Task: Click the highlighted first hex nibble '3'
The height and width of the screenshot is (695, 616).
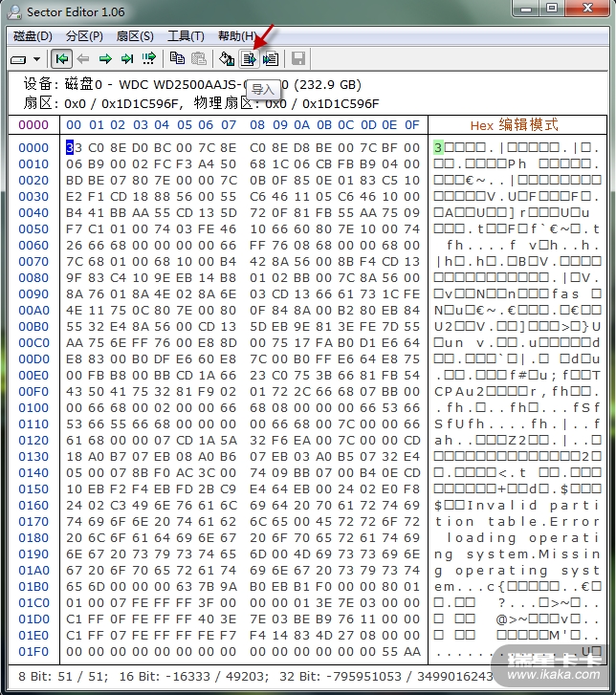Action: pos(70,147)
